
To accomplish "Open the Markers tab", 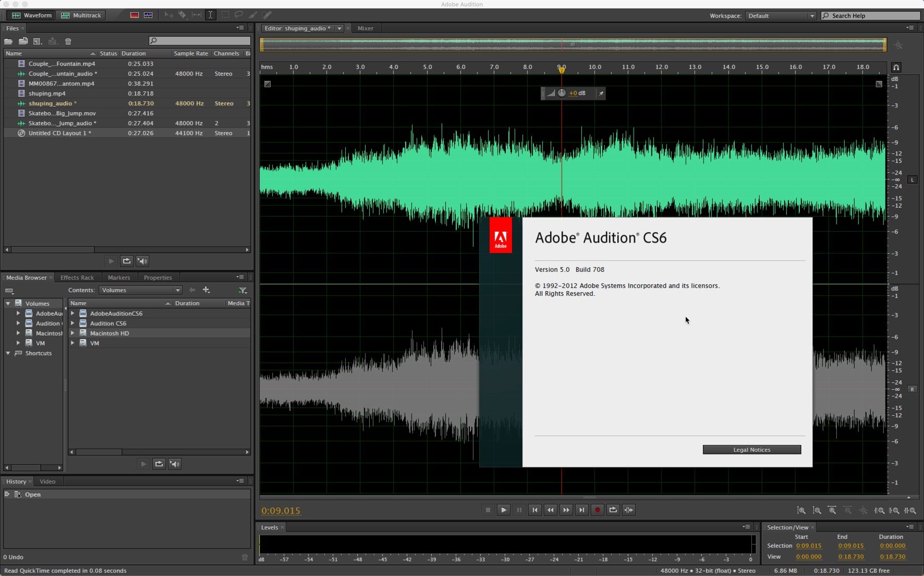I will pos(119,278).
